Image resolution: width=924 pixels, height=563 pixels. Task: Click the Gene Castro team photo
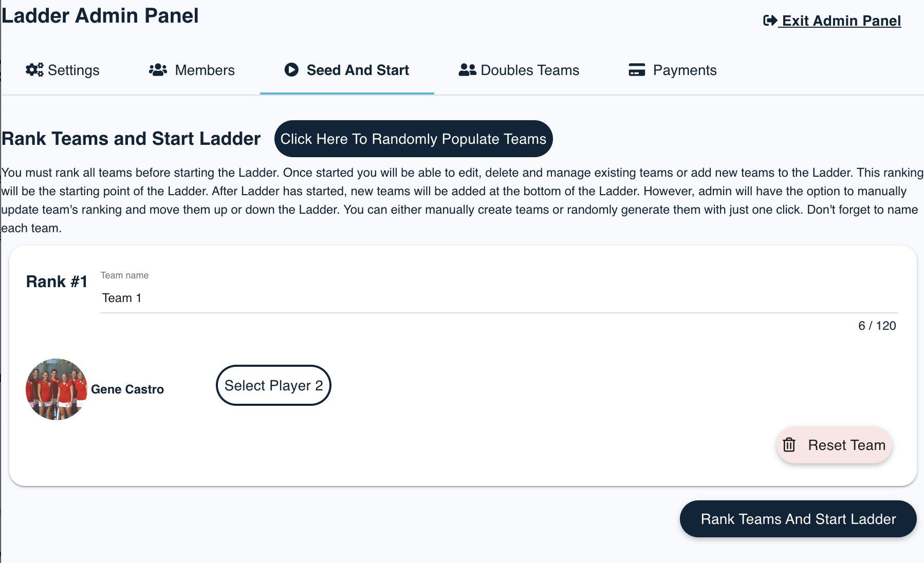(x=56, y=389)
